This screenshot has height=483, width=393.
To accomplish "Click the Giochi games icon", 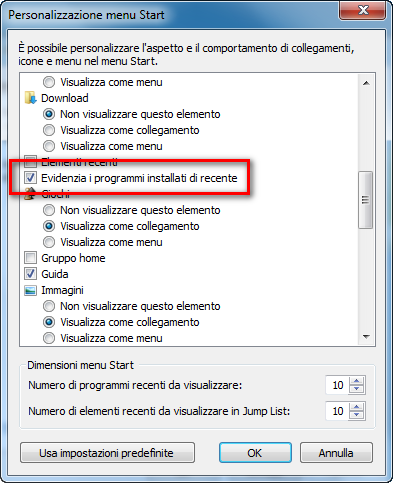I will tap(30, 194).
